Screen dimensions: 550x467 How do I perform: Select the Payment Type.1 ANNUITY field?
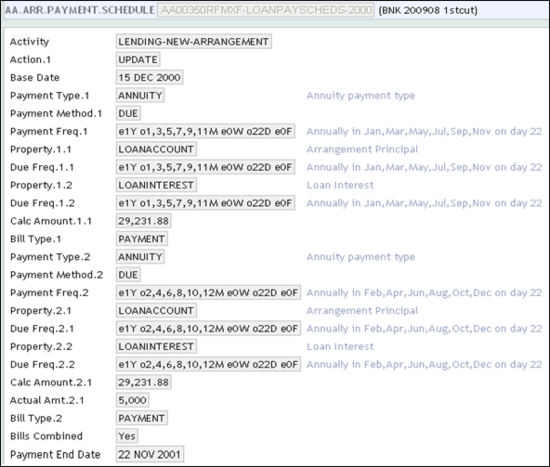tap(140, 95)
